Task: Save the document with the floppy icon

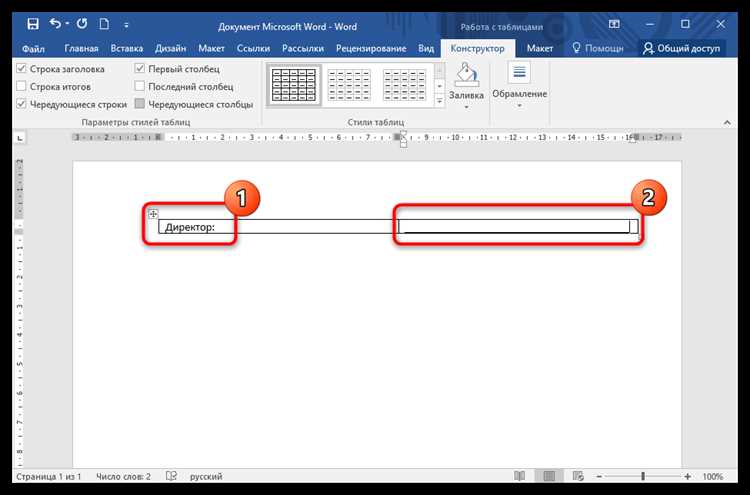Action: tap(33, 24)
